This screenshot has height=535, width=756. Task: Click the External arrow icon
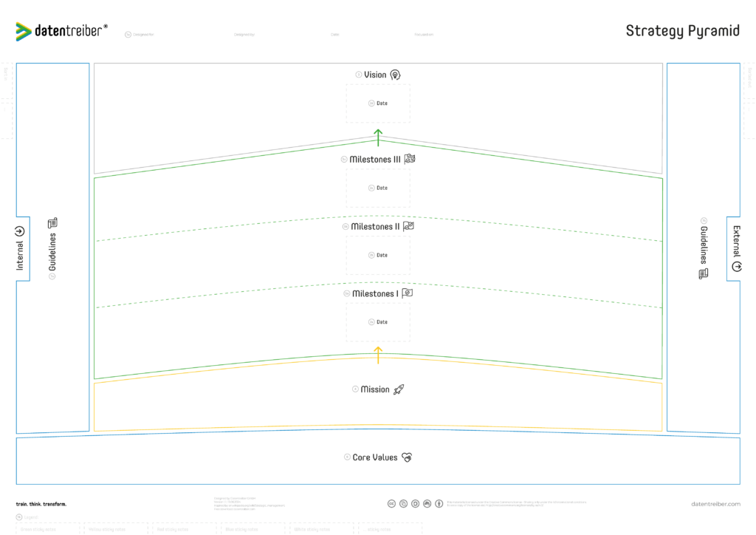pos(736,267)
